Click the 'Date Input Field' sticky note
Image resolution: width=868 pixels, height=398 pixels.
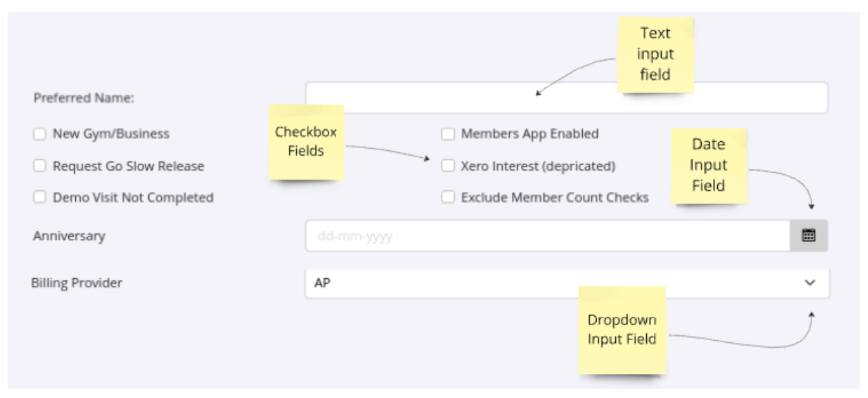coord(708,165)
